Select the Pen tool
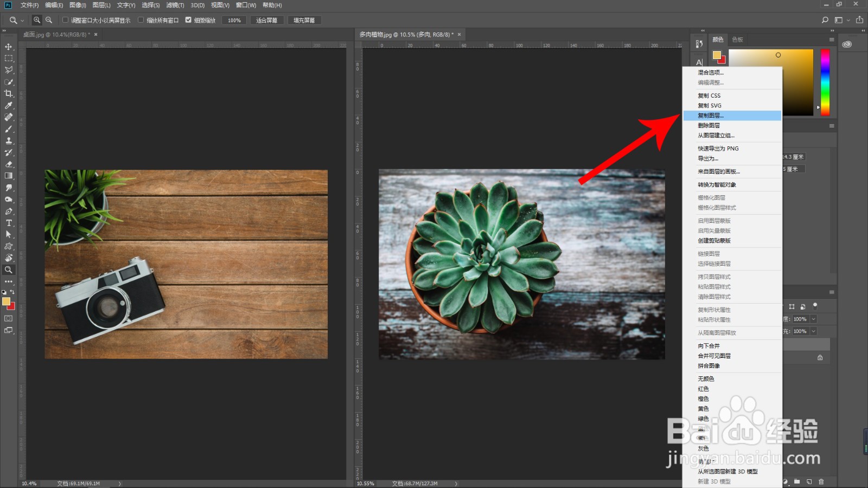Viewport: 868px width, 488px height. pyautogui.click(x=9, y=211)
